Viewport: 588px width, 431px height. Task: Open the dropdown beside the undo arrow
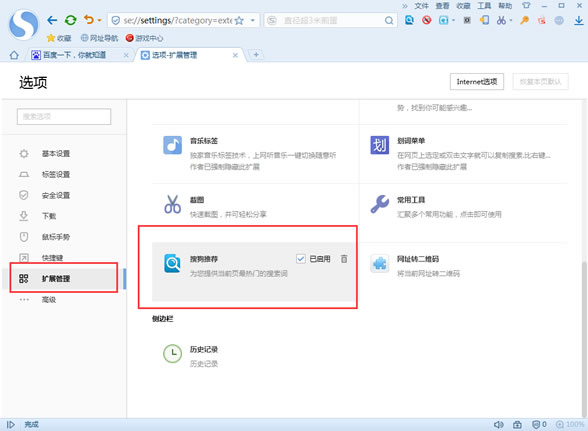[99, 21]
